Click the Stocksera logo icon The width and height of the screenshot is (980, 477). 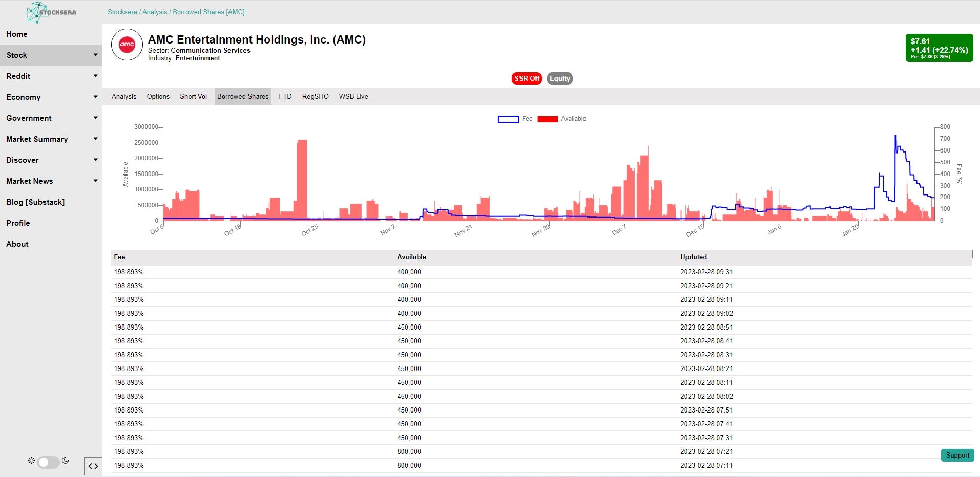click(51, 12)
